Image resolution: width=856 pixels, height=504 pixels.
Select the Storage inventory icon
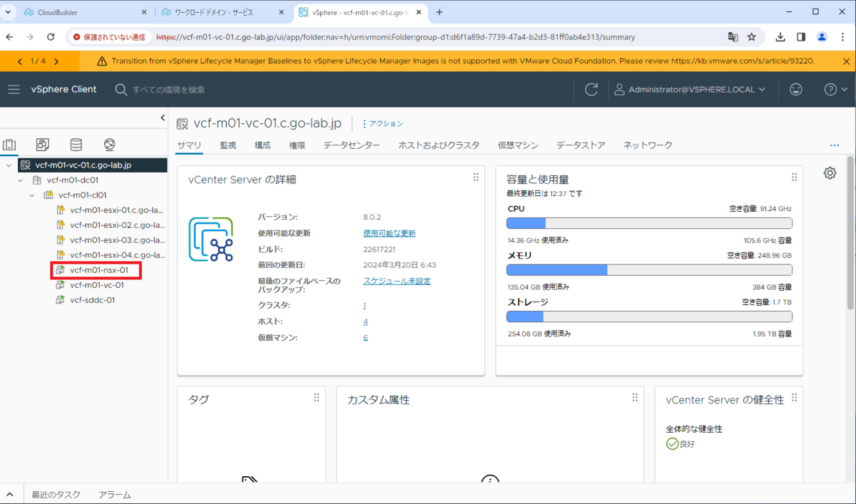pyautogui.click(x=76, y=145)
